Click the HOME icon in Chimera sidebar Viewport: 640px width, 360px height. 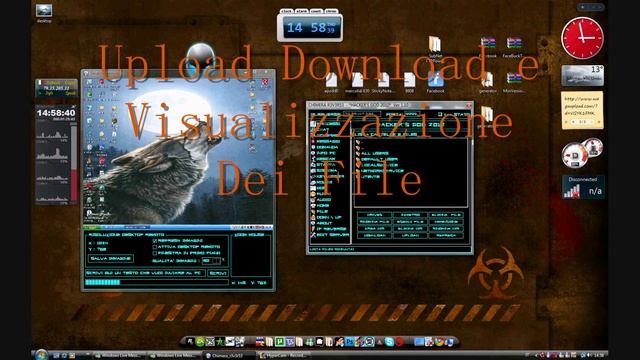coord(313,206)
